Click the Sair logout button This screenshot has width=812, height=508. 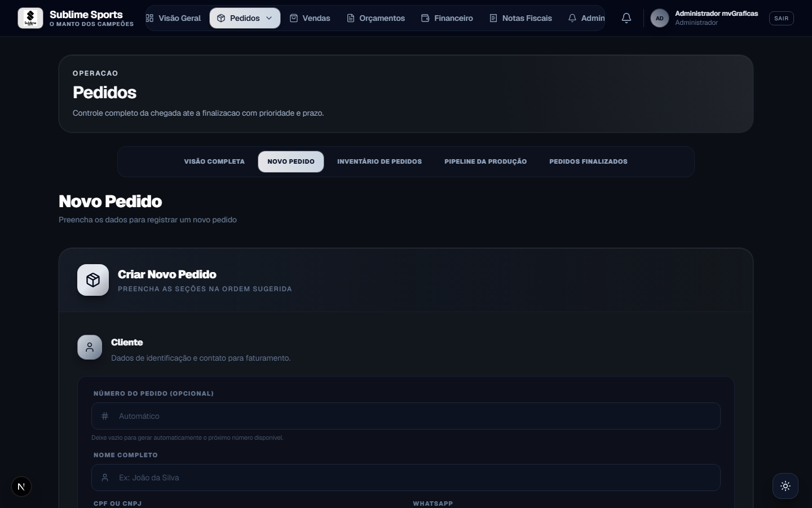(x=782, y=18)
